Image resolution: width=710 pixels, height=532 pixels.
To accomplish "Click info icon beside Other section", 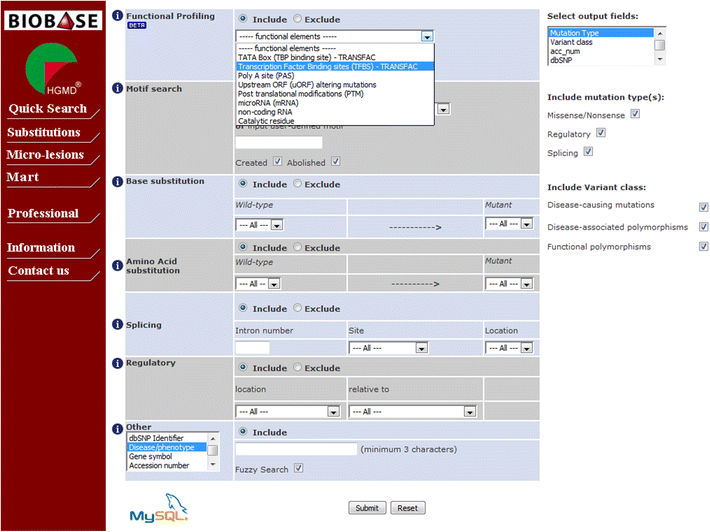I will click(x=118, y=427).
